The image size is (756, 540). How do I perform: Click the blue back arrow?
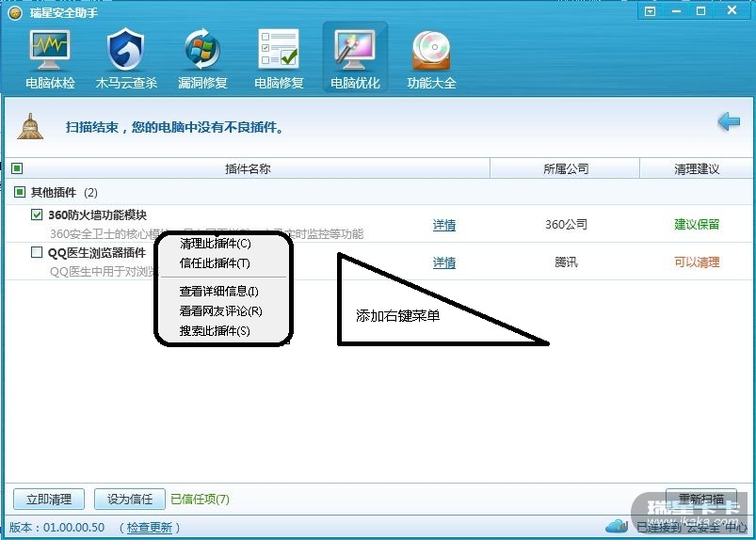[x=729, y=121]
